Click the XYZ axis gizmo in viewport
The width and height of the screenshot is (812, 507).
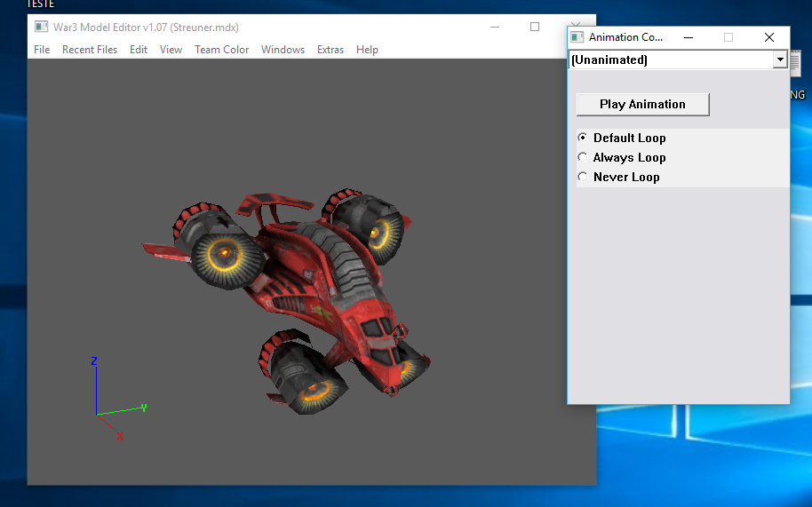118,399
